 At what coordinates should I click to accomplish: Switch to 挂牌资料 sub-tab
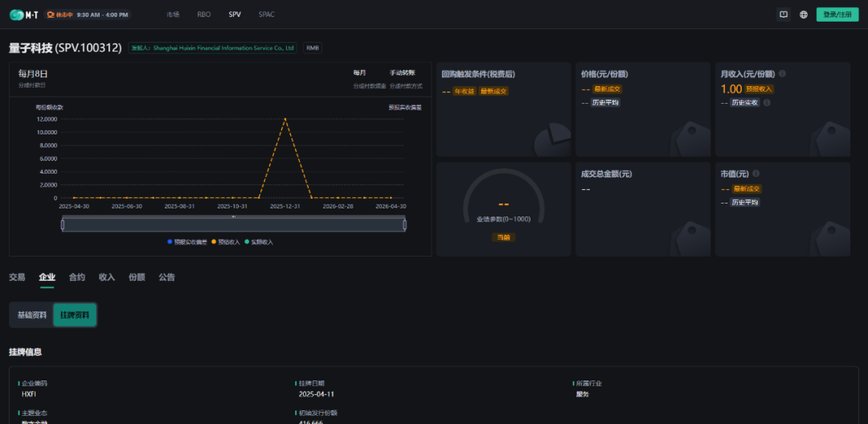(x=75, y=315)
